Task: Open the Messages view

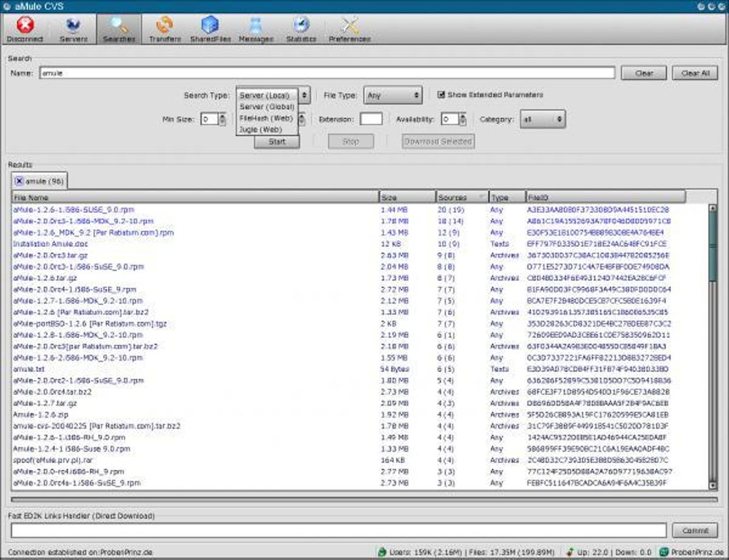Action: [256, 29]
